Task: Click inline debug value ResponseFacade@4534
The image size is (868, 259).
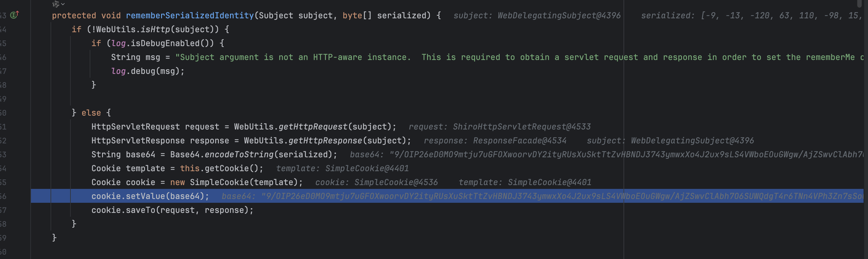Action: click(519, 141)
